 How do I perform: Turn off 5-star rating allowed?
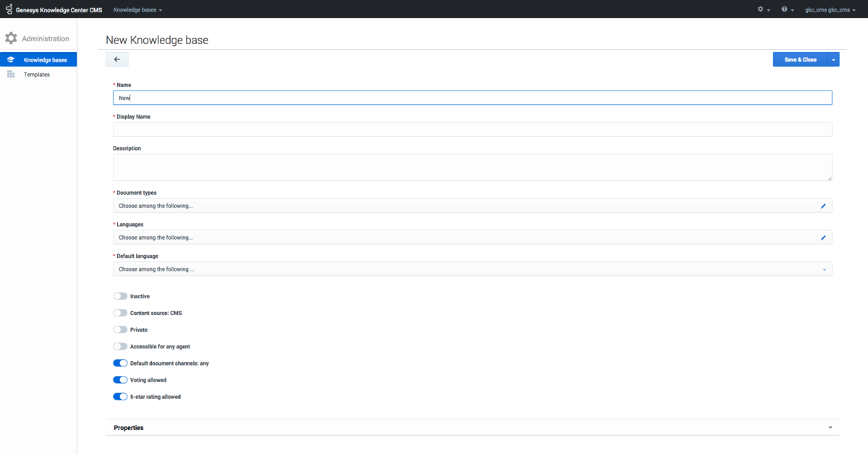click(x=120, y=397)
